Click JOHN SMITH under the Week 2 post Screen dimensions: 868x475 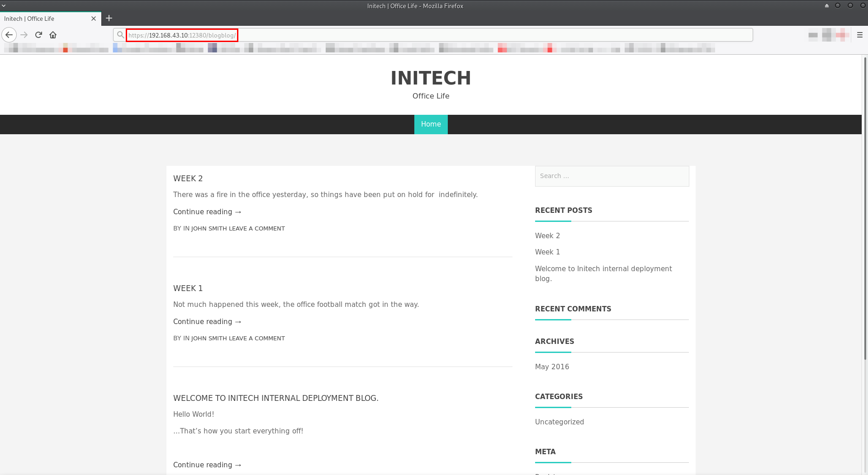(209, 229)
